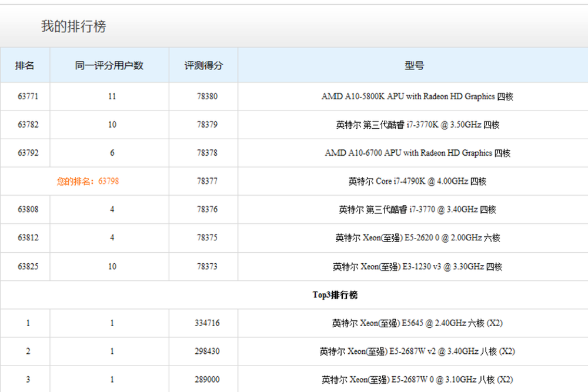Viewport: 588px width, 392px height.
Task: Click rank 1 in Top3 list
Action: pyautogui.click(x=28, y=323)
